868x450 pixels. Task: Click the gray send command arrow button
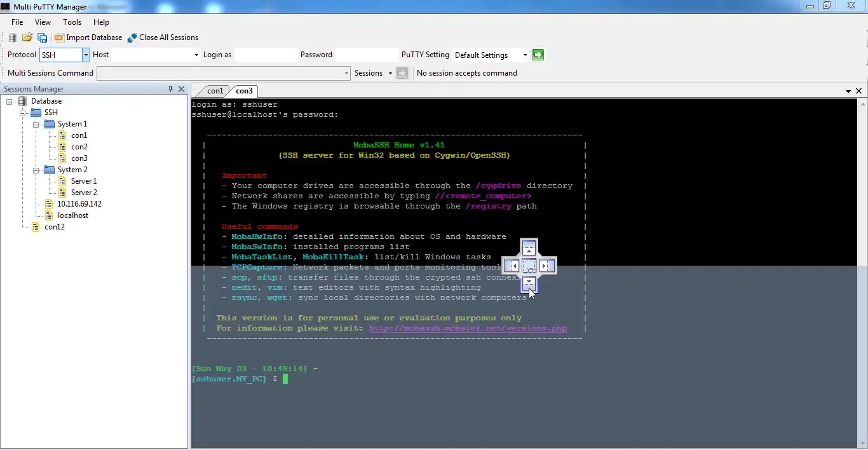coord(402,73)
